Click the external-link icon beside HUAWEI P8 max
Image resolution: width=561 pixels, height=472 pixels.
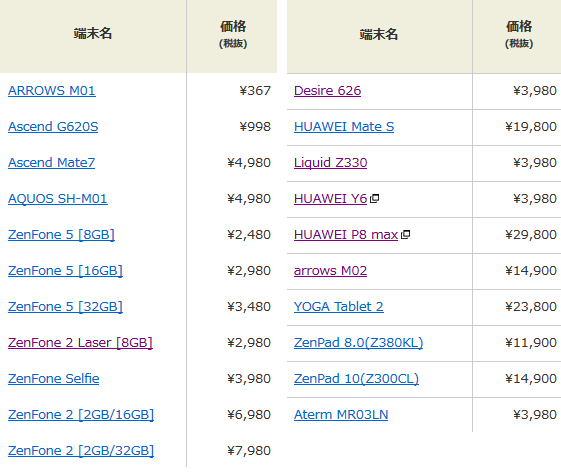[405, 234]
